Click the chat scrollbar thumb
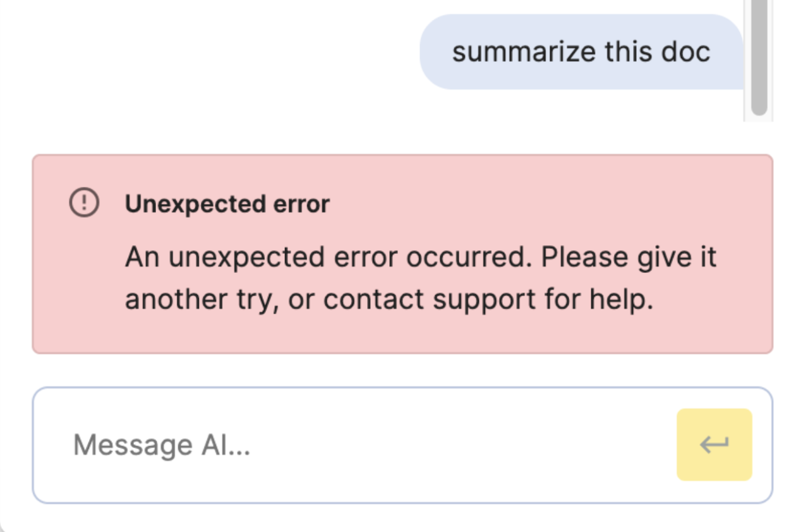Viewport: 796px width, 532px height. [759, 57]
